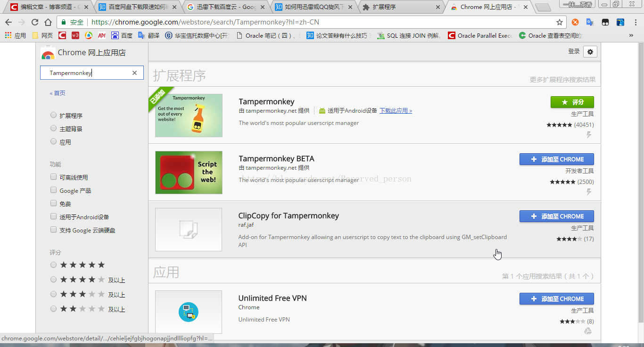Click the blue extension icon beside Tampermonkey
Viewport: 644px width, 347px height.
point(620,22)
